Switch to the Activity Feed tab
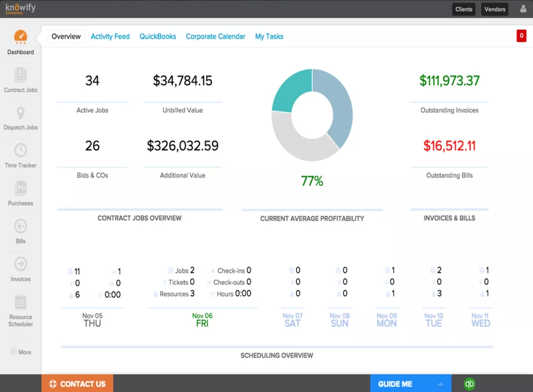The image size is (533, 392). pos(110,36)
